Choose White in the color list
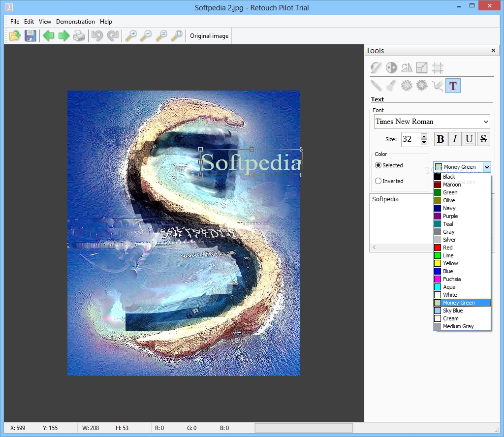Viewport: 504px width, 437px height. pyautogui.click(x=462, y=295)
